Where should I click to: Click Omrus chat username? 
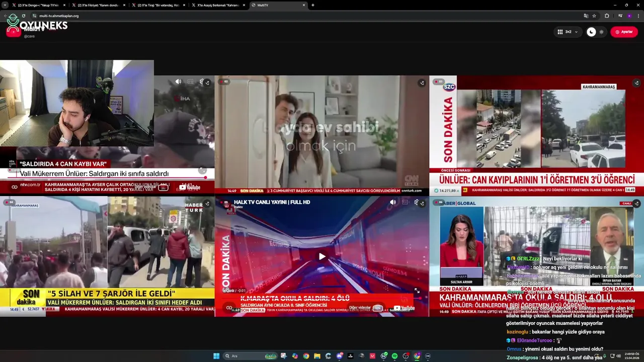pyautogui.click(x=514, y=349)
